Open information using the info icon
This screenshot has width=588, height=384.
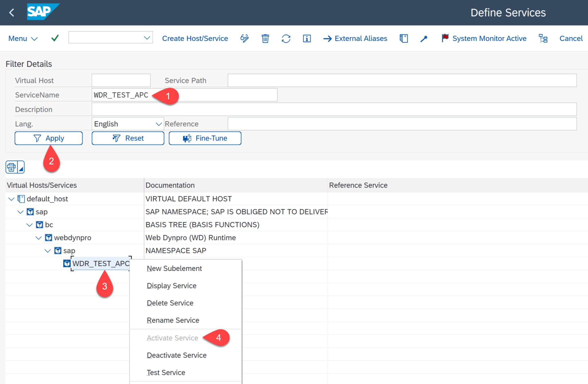pyautogui.click(x=307, y=38)
